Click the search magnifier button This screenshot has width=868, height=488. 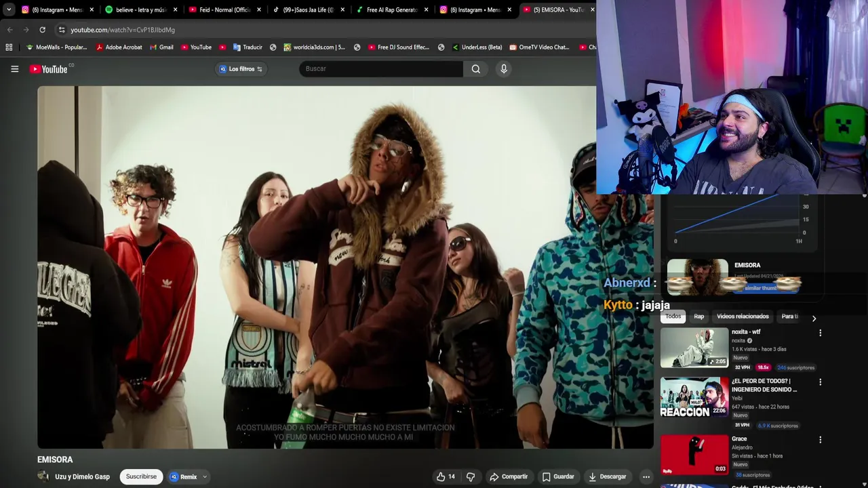click(475, 68)
